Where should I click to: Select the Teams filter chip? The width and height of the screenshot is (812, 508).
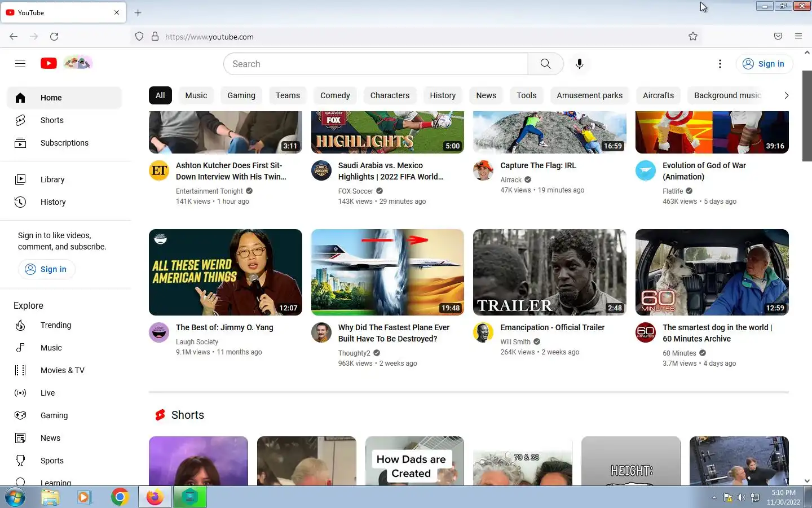tap(288, 95)
